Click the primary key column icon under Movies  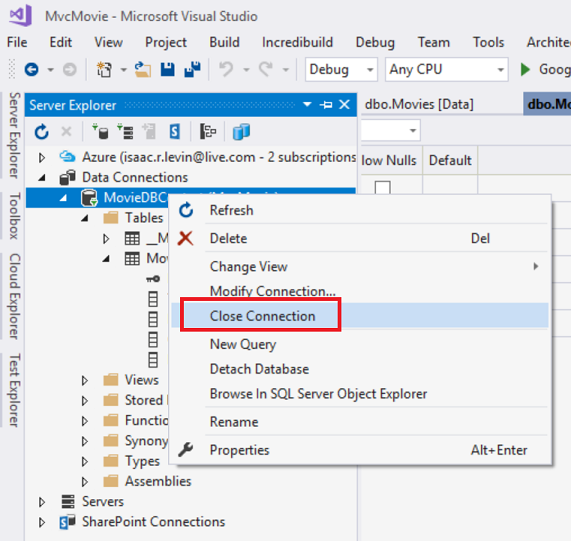click(153, 279)
